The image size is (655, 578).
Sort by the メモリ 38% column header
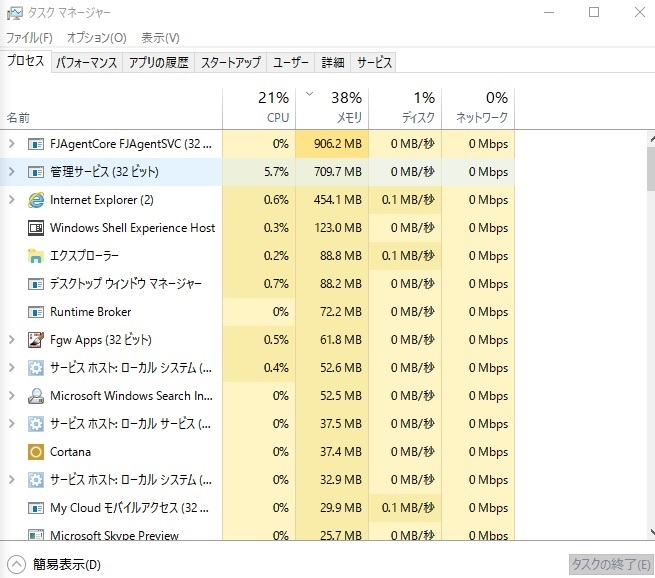(332, 109)
